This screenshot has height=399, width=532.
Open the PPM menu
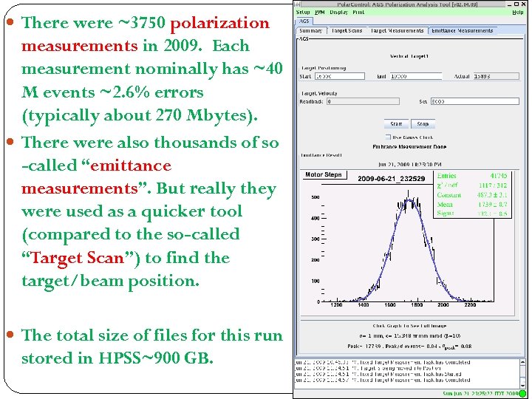(320, 13)
